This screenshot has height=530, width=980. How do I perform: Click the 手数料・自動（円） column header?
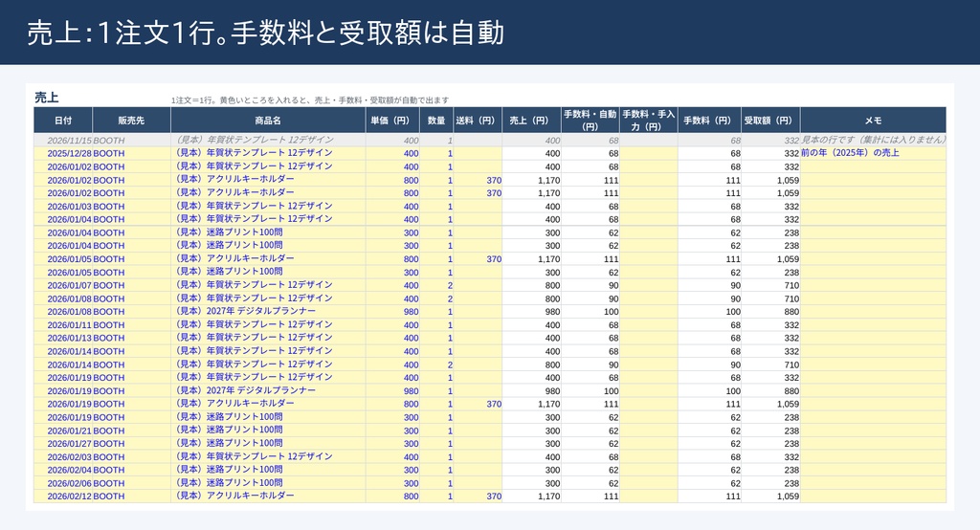coord(590,120)
